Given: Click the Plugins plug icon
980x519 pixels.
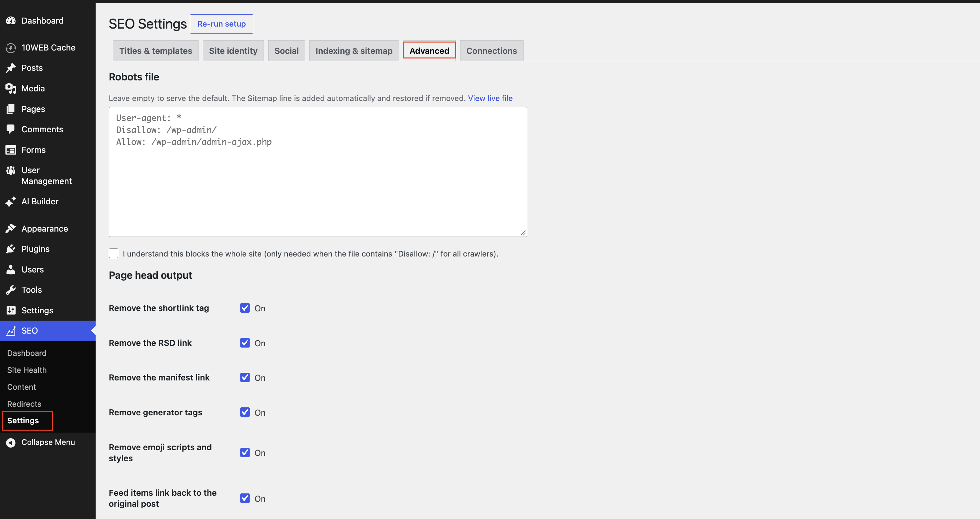Looking at the screenshot, I should pos(11,249).
